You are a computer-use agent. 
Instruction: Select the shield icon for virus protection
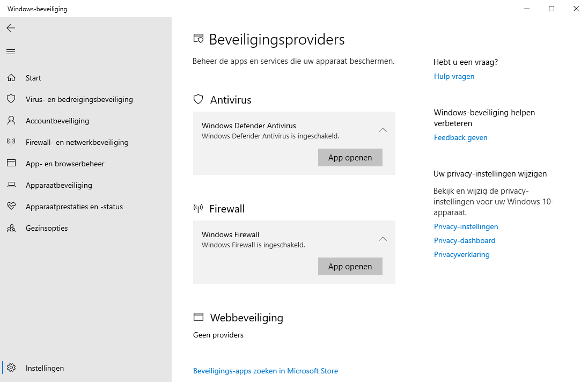click(x=11, y=99)
